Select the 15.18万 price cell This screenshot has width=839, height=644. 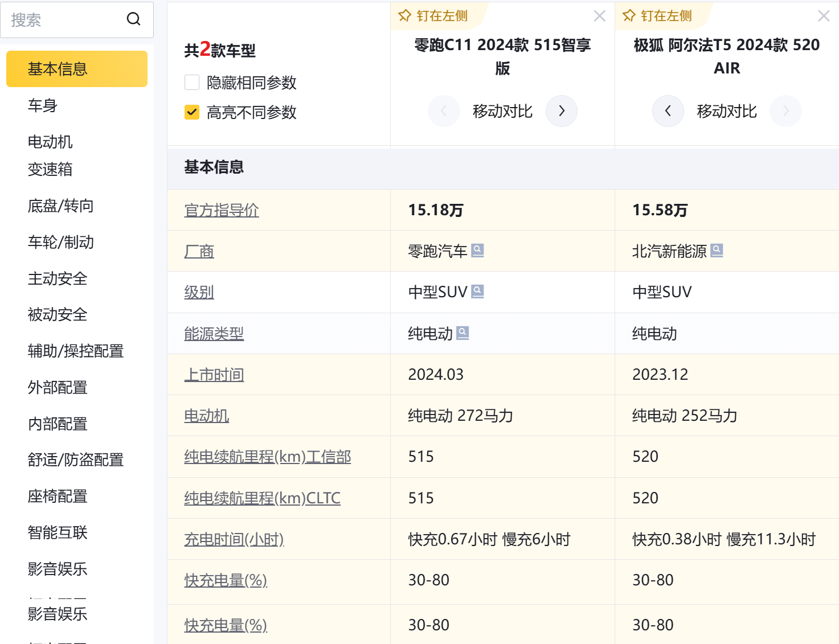click(502, 210)
